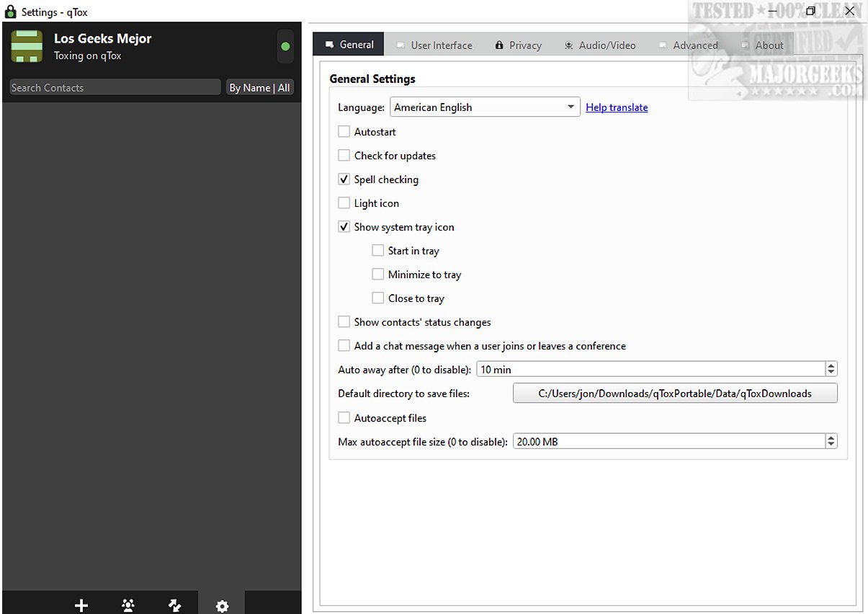868x614 pixels.
Task: Increase the Auto away minutes value
Action: click(831, 365)
